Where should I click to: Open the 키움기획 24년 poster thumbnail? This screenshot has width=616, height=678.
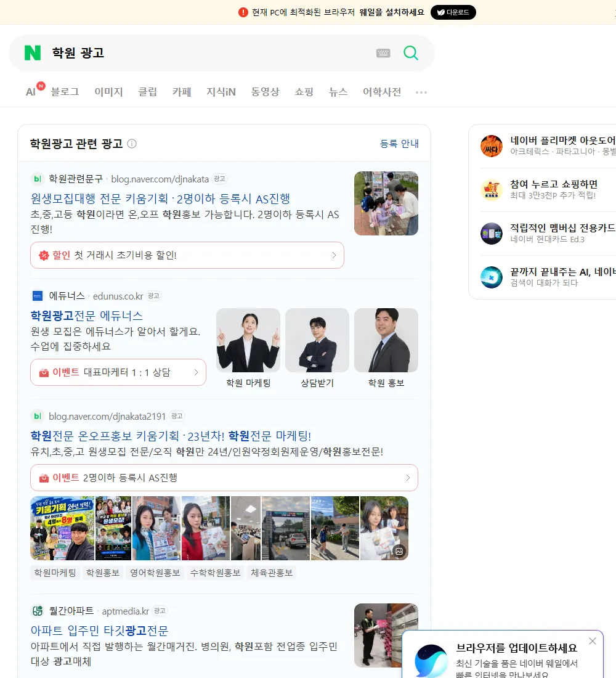point(62,528)
